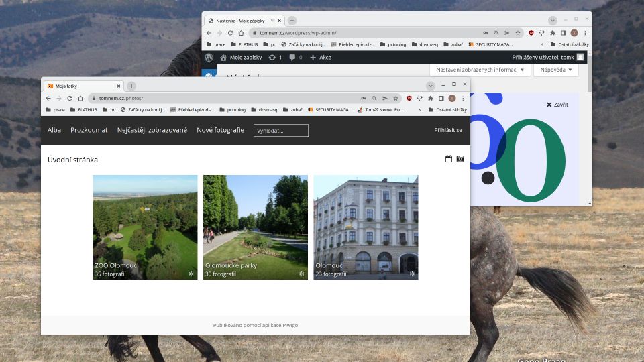
Task: Click the Přihlásit se login link
Action: [x=448, y=130]
